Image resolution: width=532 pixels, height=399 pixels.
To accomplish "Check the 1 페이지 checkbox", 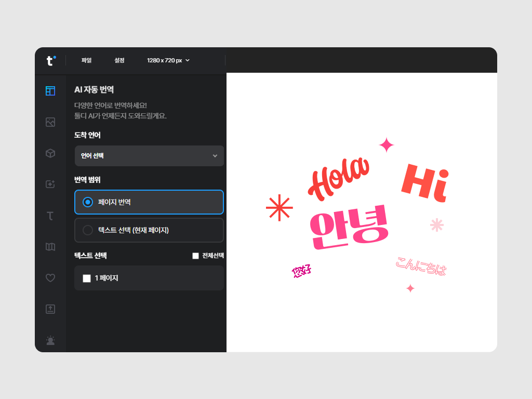I will (x=87, y=278).
